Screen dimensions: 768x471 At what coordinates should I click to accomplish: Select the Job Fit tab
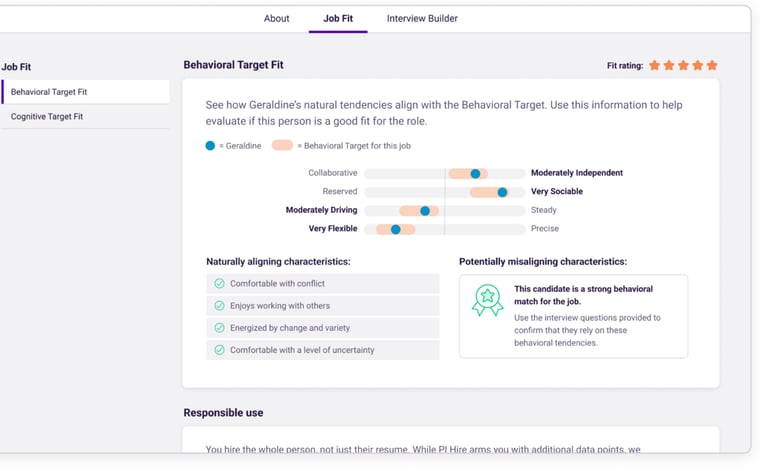click(338, 18)
